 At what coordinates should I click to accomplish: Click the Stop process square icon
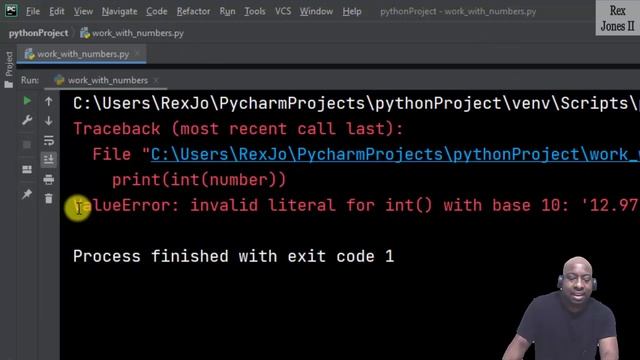click(x=27, y=144)
